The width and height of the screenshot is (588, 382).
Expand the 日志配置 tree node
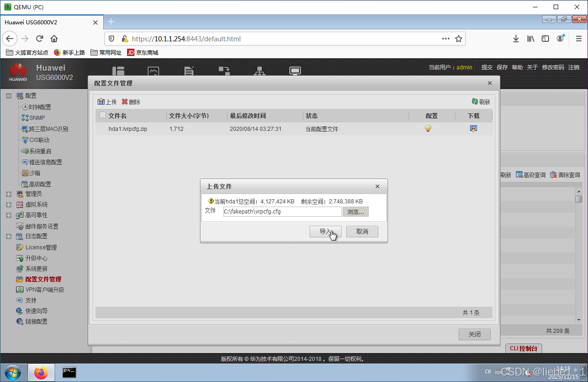coord(9,236)
